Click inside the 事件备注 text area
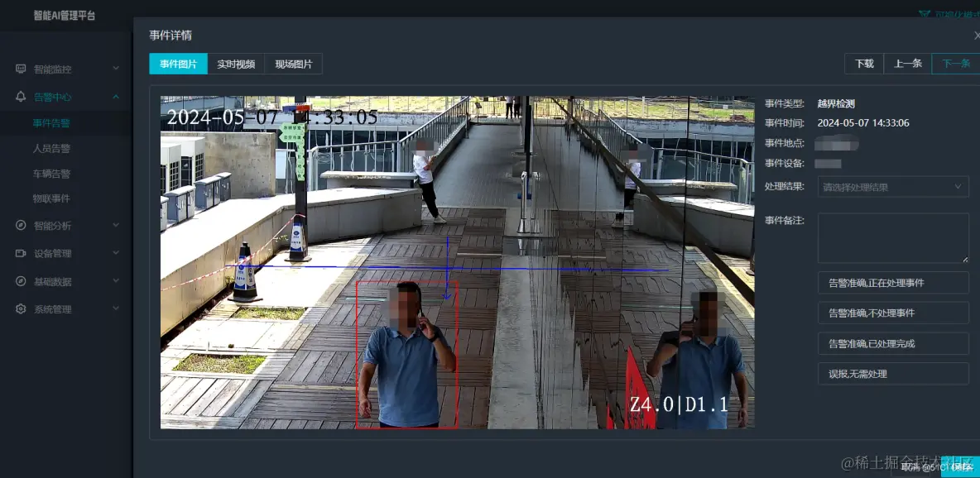Image resolution: width=980 pixels, height=478 pixels. click(893, 238)
